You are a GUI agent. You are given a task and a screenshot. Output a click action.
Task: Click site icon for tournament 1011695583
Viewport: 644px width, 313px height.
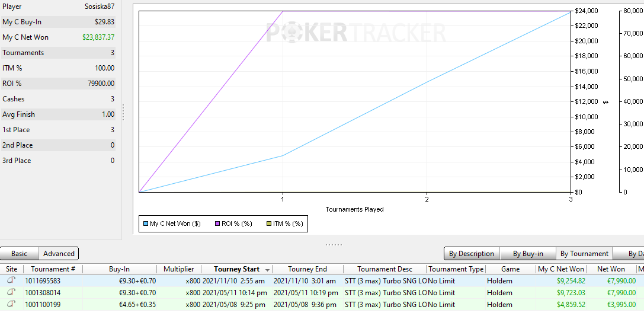click(x=11, y=281)
